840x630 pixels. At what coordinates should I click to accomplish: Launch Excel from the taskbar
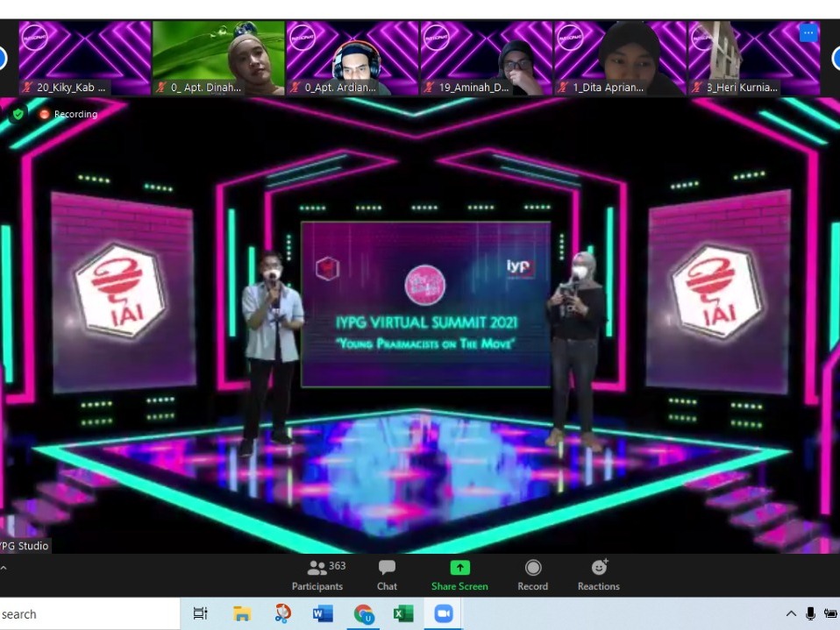click(403, 613)
